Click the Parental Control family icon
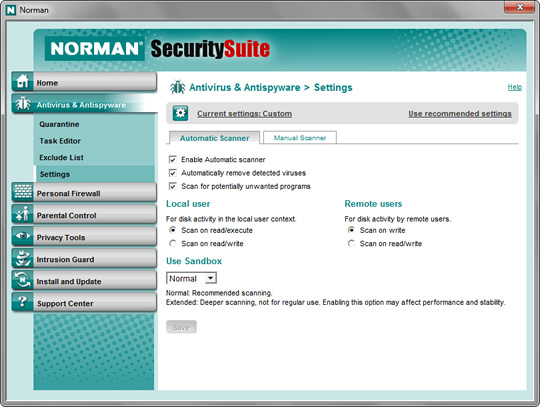This screenshot has width=540, height=407. (x=22, y=214)
